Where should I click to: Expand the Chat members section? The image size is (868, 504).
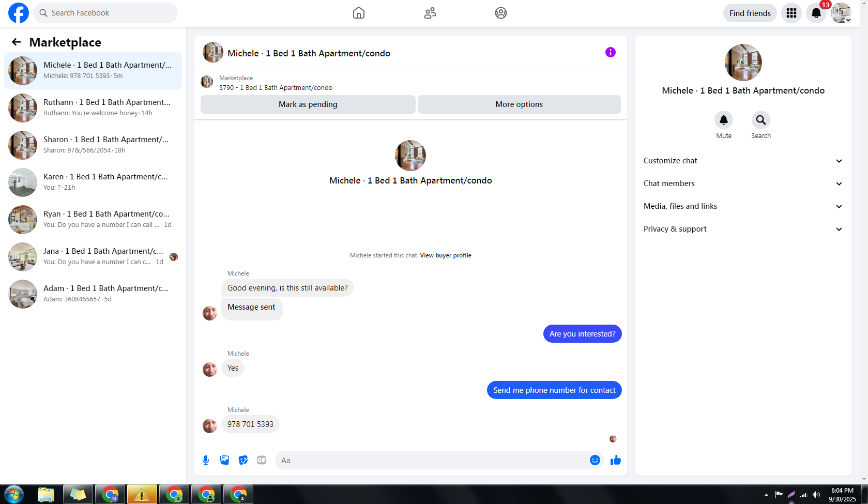pyautogui.click(x=743, y=184)
